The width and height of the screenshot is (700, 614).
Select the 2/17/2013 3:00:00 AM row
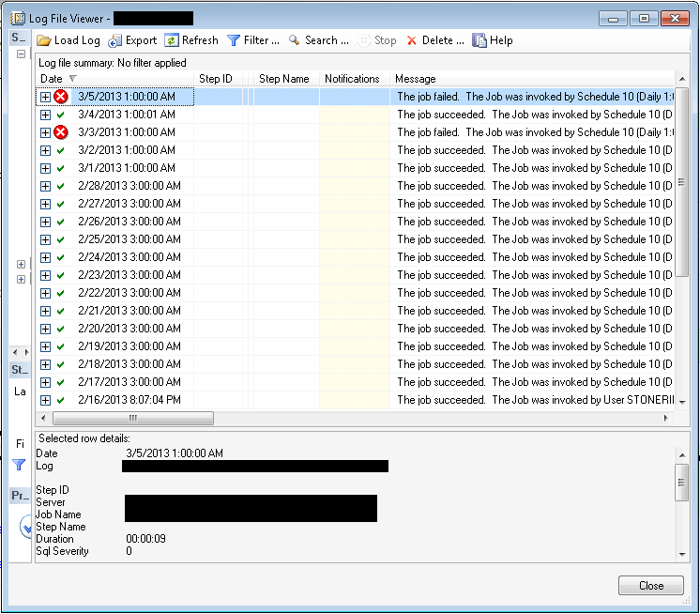pos(355,382)
